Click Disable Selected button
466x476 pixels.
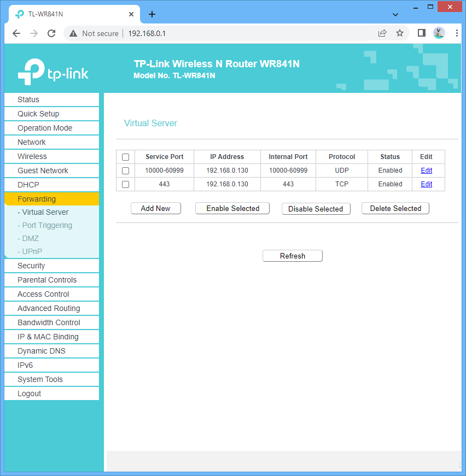[x=316, y=209]
